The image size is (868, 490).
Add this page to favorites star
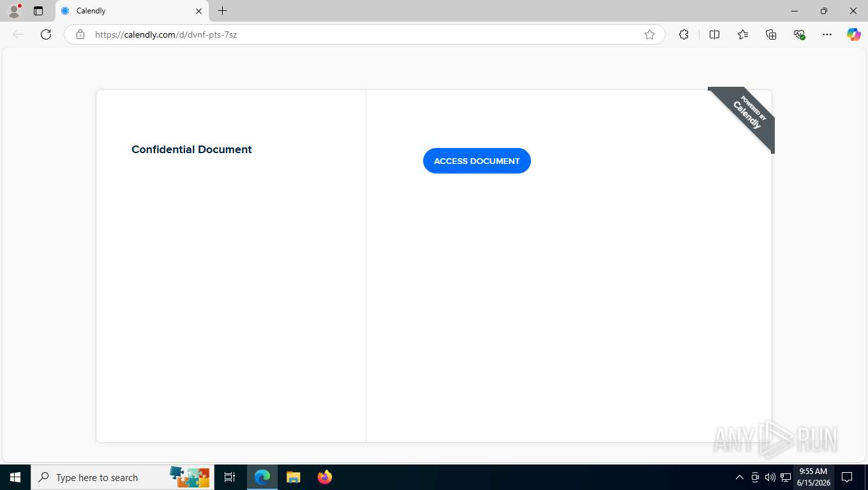click(650, 34)
